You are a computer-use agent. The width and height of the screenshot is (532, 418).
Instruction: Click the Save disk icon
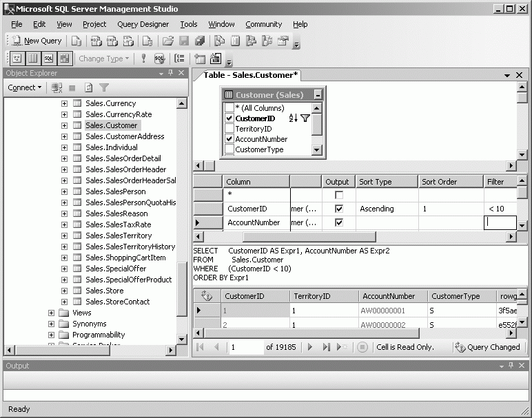point(184,41)
